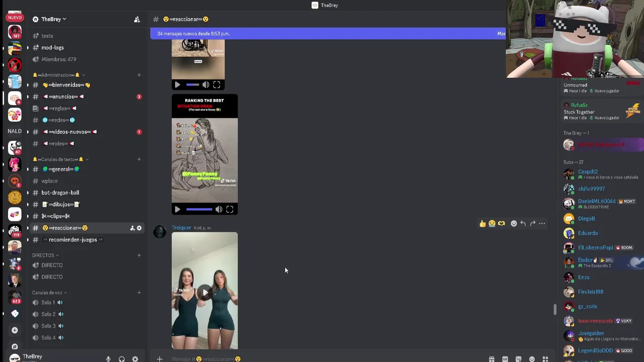This screenshot has width=644, height=362.
Task: Toggle microphone mute in user panel
Action: (x=108, y=359)
